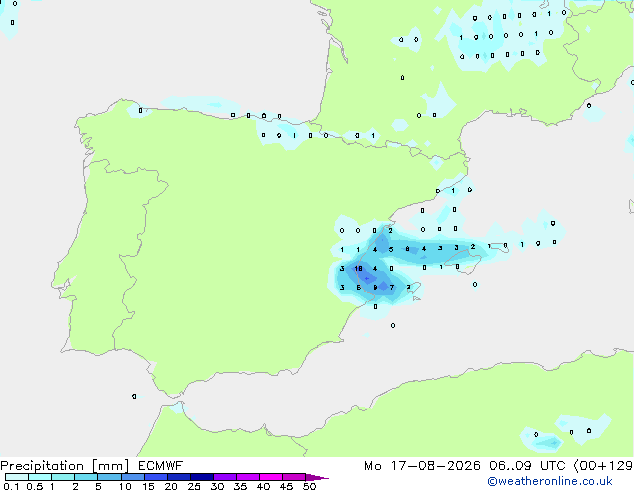
Task: Click the above-50 arrow tip of legend
Action: pyautogui.click(x=317, y=477)
